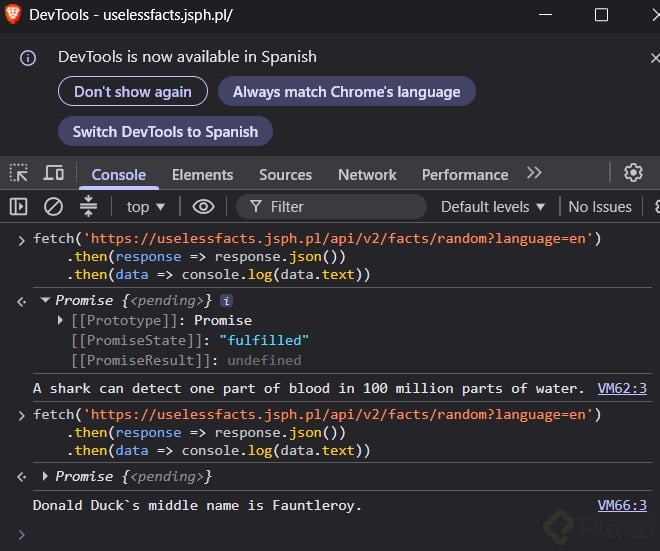The image size is (660, 551).
Task: Dismiss the Spanish language notification
Action: [655, 58]
